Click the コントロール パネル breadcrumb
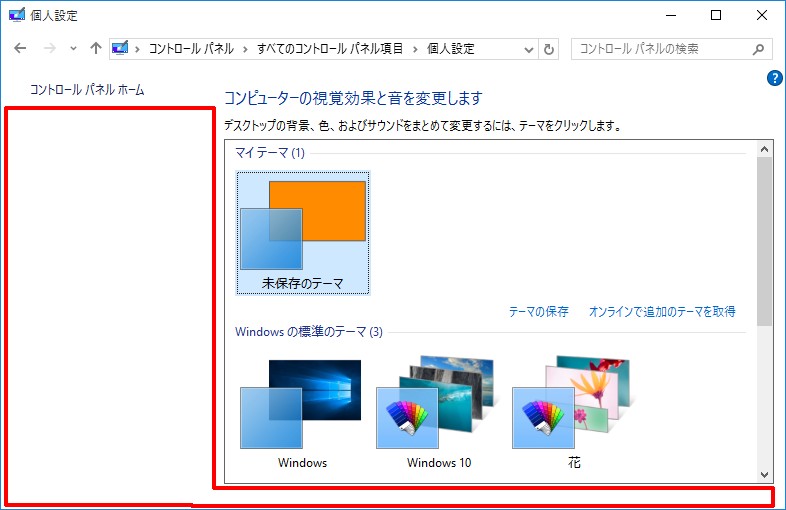Image resolution: width=786 pixels, height=510 pixels. pyautogui.click(x=191, y=49)
